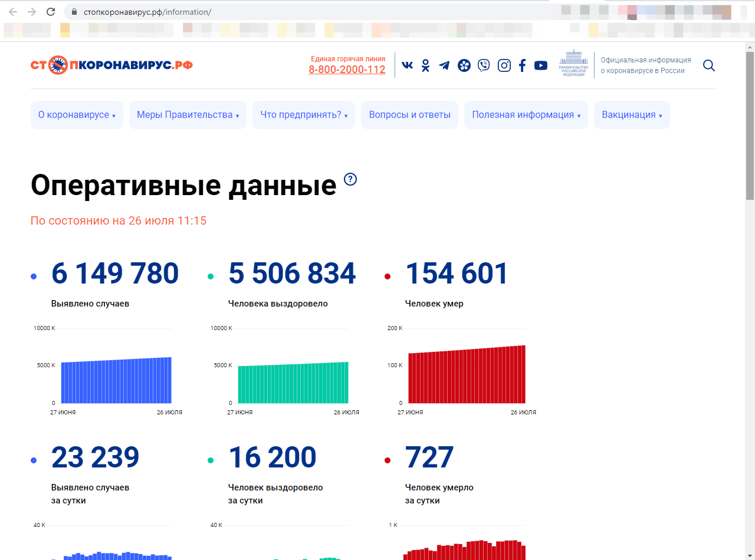Click the daily deaths number 727
Viewport: 755px width, 560px height.
(429, 457)
